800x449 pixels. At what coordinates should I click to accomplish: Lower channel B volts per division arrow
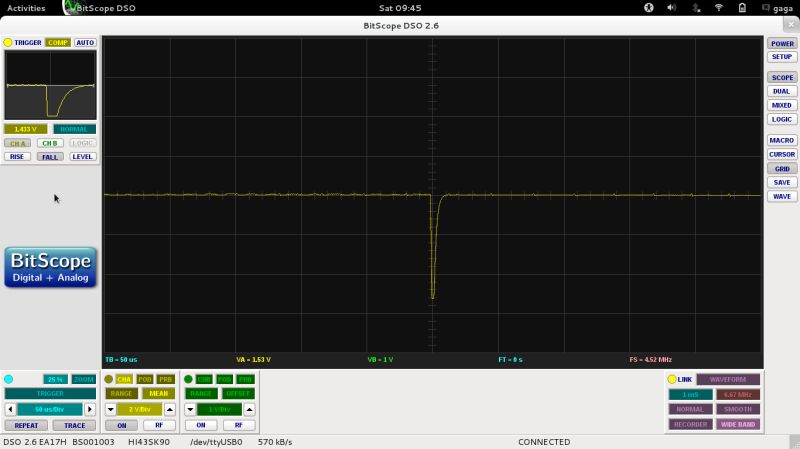[x=190, y=409]
